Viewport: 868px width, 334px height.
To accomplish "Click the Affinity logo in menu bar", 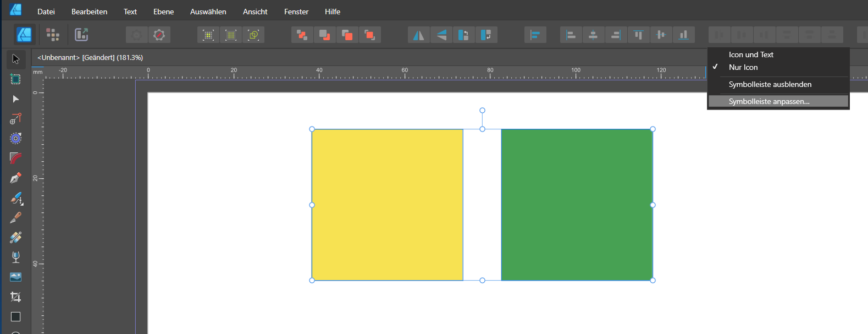I will [15, 9].
